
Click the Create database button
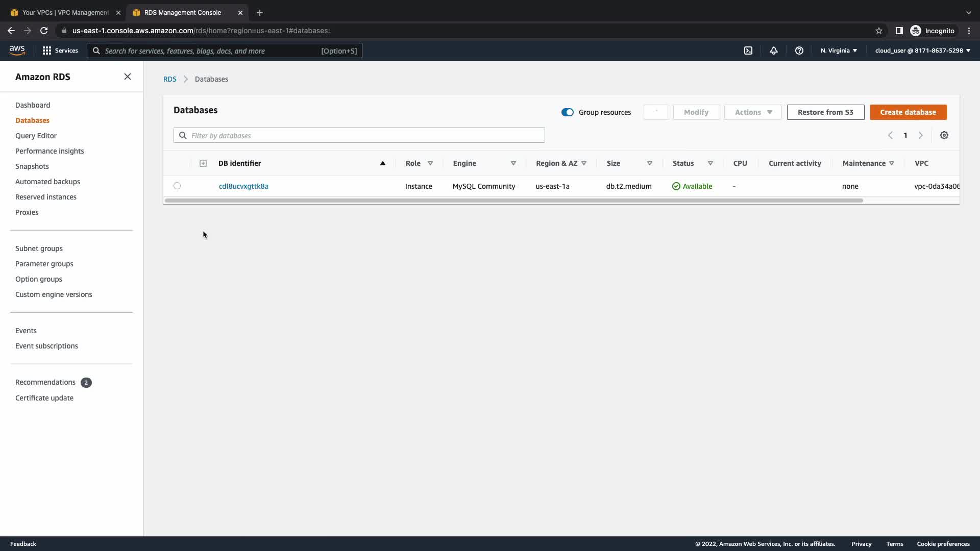[908, 112]
